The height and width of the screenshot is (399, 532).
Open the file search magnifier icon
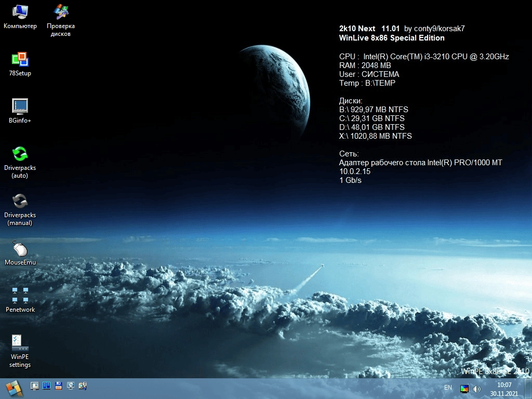pyautogui.click(x=83, y=386)
